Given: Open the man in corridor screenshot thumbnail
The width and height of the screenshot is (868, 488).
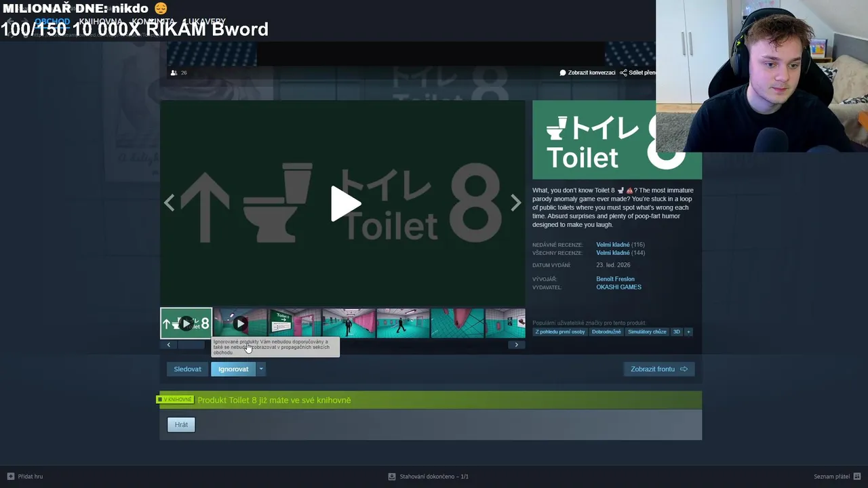Looking at the screenshot, I should pos(349,323).
